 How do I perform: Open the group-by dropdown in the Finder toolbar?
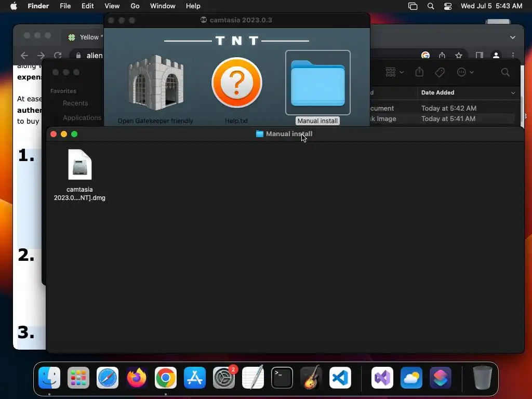pyautogui.click(x=395, y=72)
